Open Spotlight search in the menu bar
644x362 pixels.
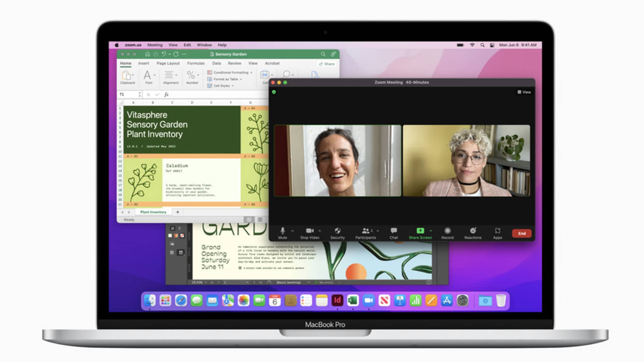click(482, 45)
